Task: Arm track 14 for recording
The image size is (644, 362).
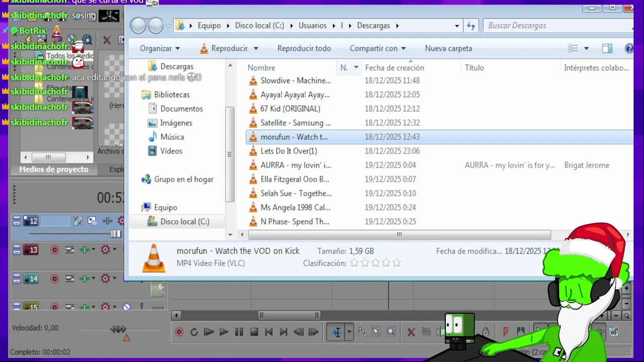Action: point(55,279)
